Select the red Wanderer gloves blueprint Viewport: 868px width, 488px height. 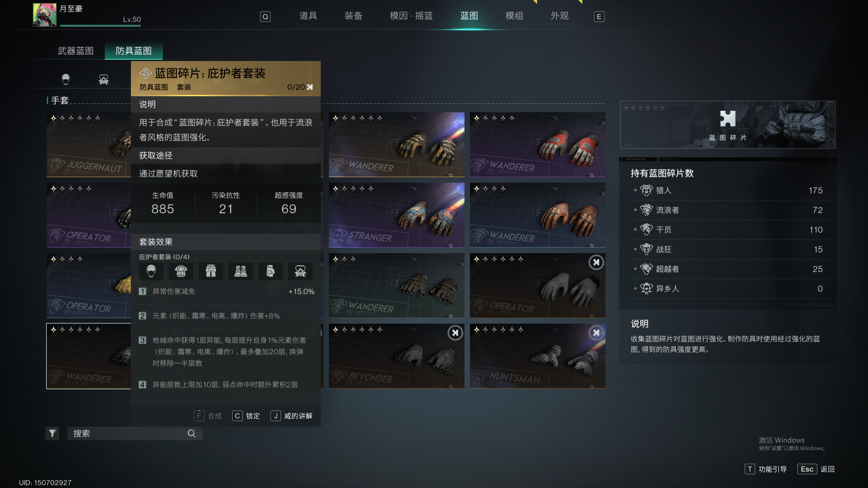coord(537,145)
